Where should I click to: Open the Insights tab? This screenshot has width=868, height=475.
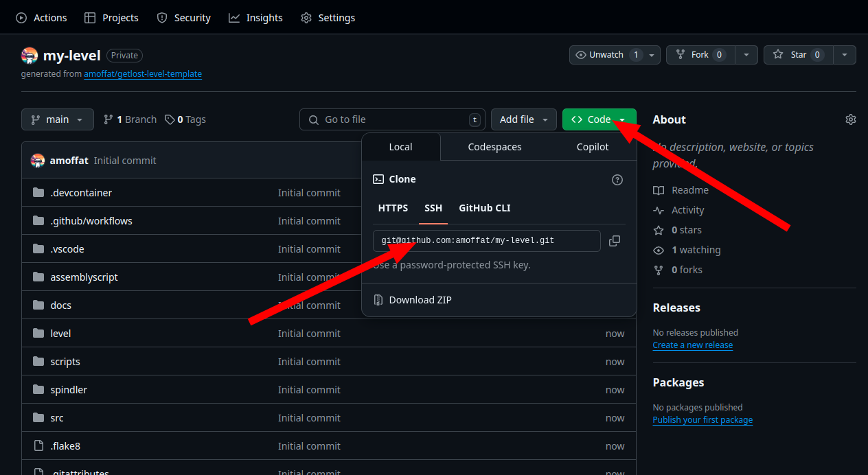coord(255,18)
